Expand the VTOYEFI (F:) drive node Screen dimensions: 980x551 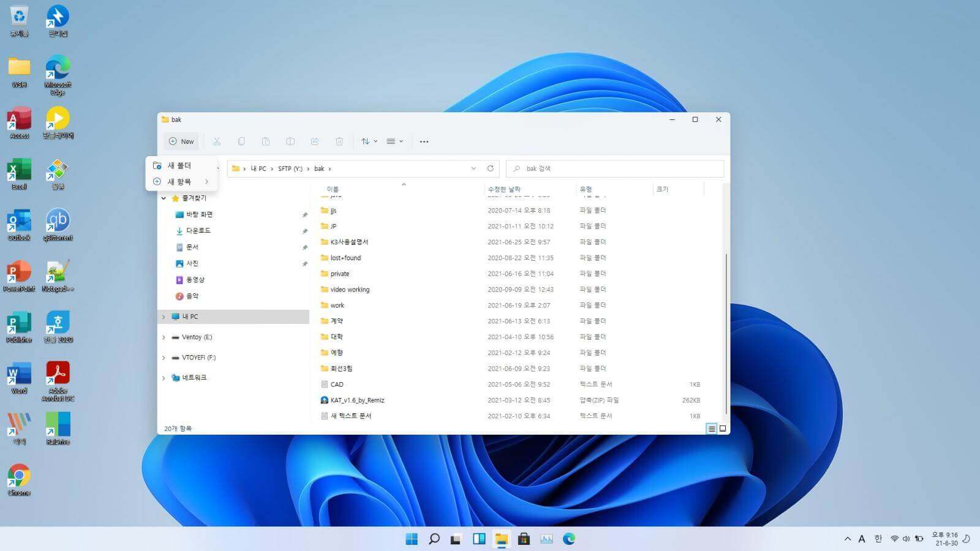click(164, 358)
